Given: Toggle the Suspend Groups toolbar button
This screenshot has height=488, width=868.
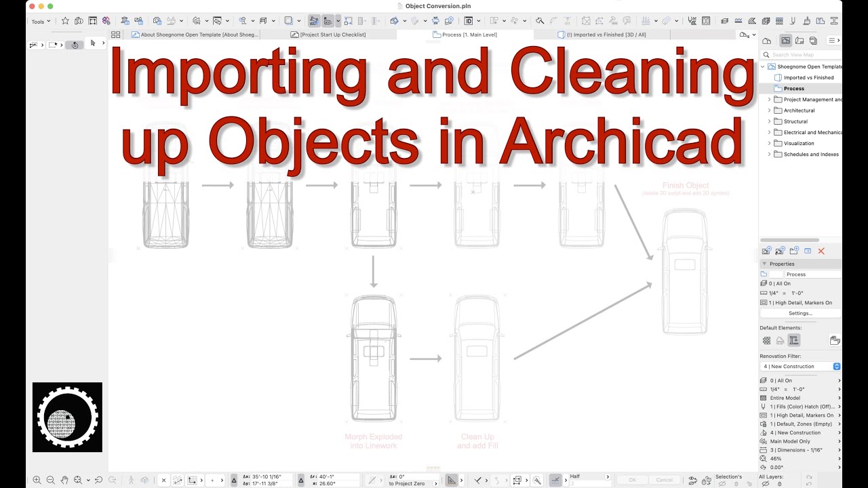Looking at the screenshot, I should (x=314, y=21).
